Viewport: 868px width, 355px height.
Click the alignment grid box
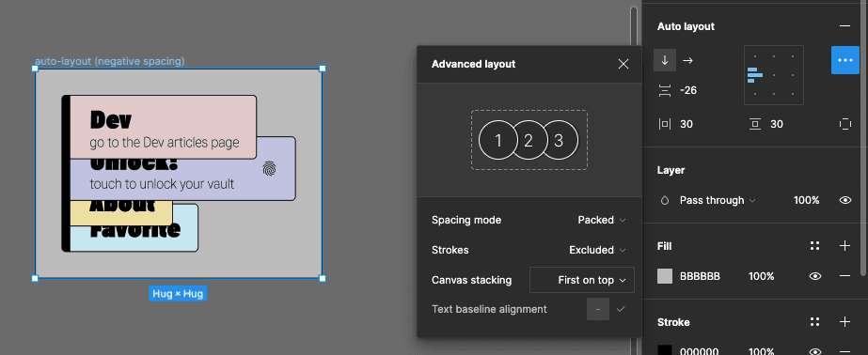774,74
